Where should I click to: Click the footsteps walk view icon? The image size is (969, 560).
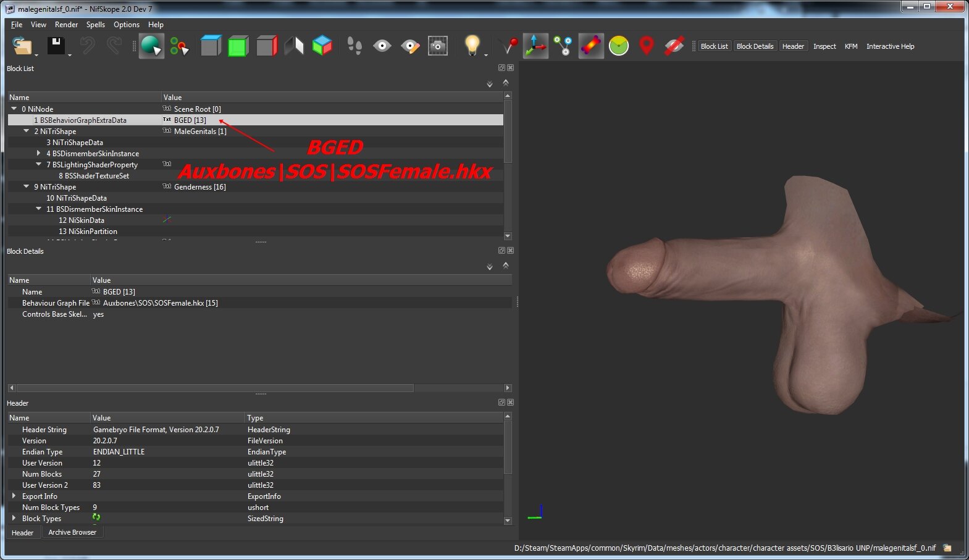pos(354,46)
